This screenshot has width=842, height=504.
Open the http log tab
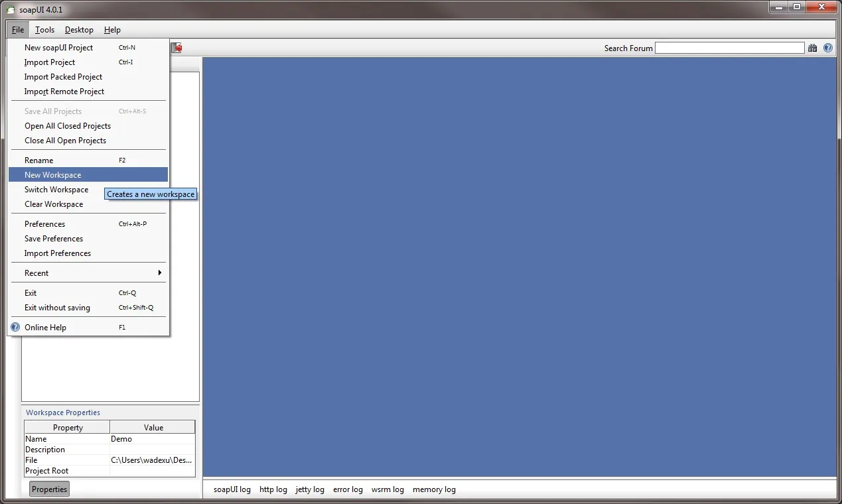(x=273, y=489)
